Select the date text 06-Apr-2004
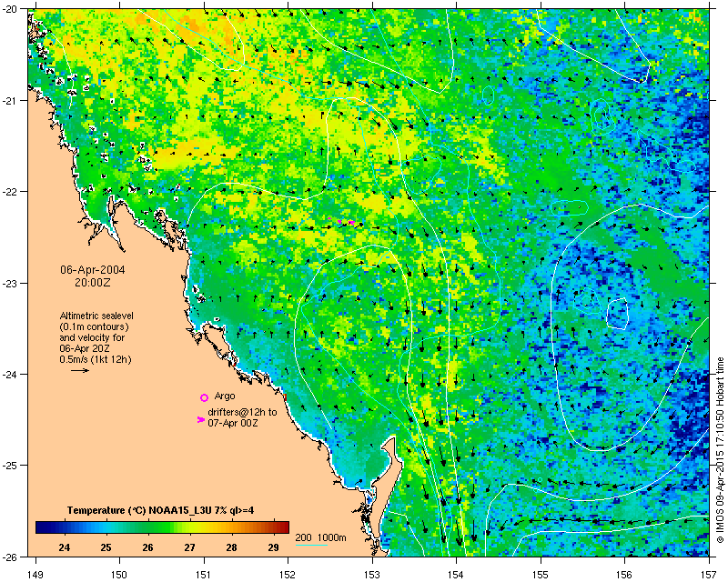The width and height of the screenshot is (728, 582). pyautogui.click(x=93, y=270)
